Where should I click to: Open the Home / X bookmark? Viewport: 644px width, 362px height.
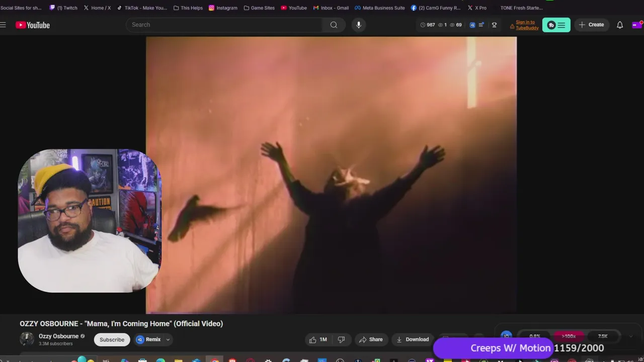[97, 8]
